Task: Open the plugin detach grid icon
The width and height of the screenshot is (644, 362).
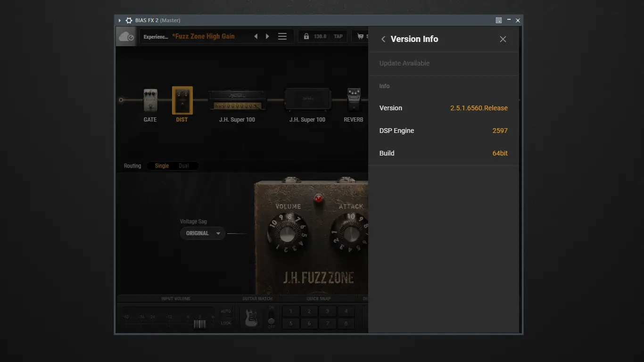Action: coord(499,20)
